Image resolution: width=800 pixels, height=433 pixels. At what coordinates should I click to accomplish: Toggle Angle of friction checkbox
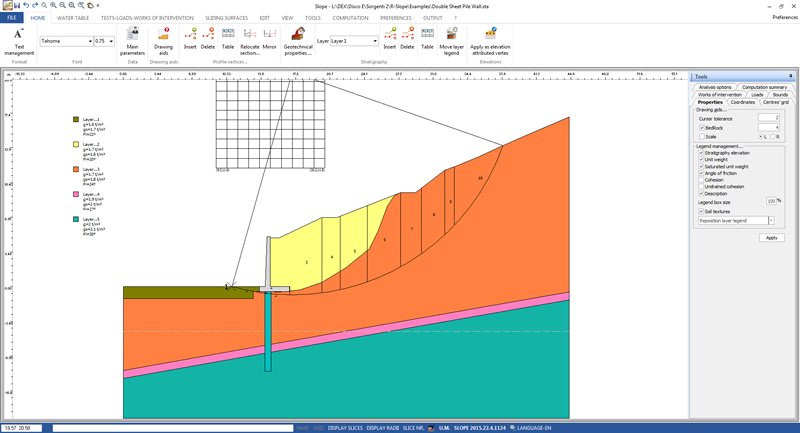point(701,173)
